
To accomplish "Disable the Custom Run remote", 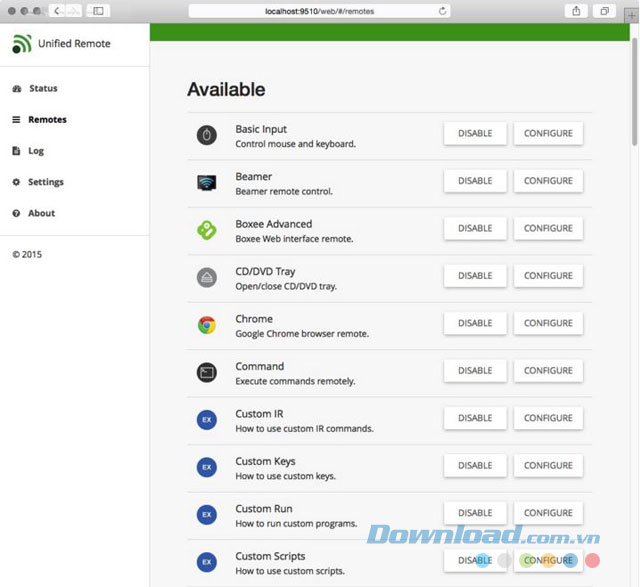I will pos(475,513).
